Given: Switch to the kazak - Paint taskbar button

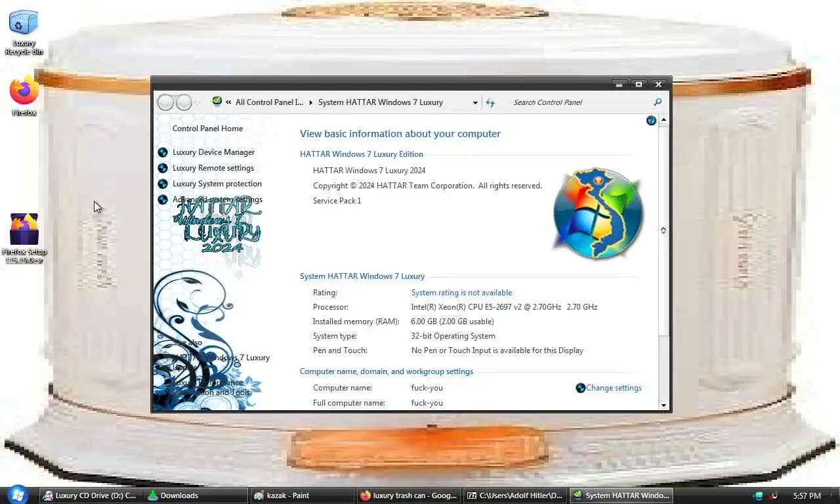Looking at the screenshot, I should click(x=303, y=495).
